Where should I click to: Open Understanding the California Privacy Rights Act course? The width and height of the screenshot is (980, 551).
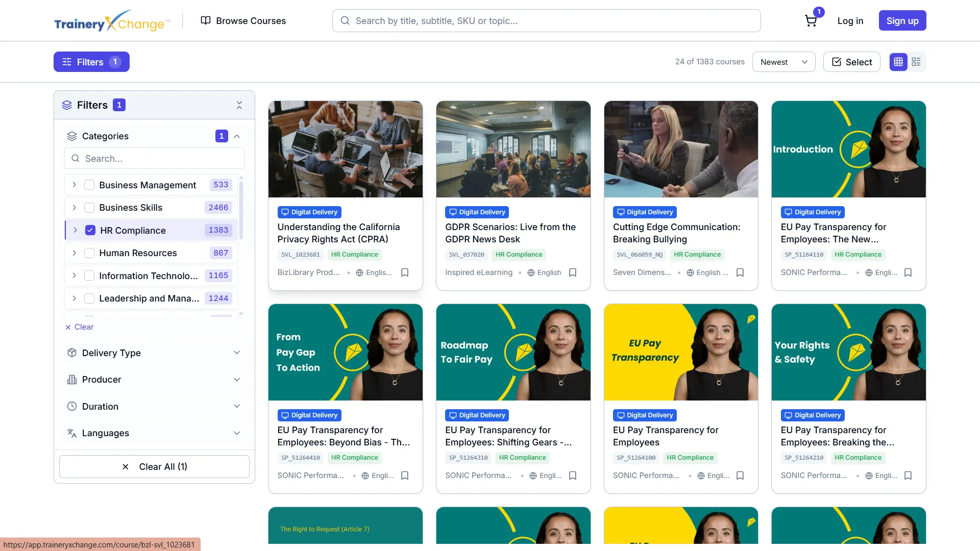coord(338,233)
